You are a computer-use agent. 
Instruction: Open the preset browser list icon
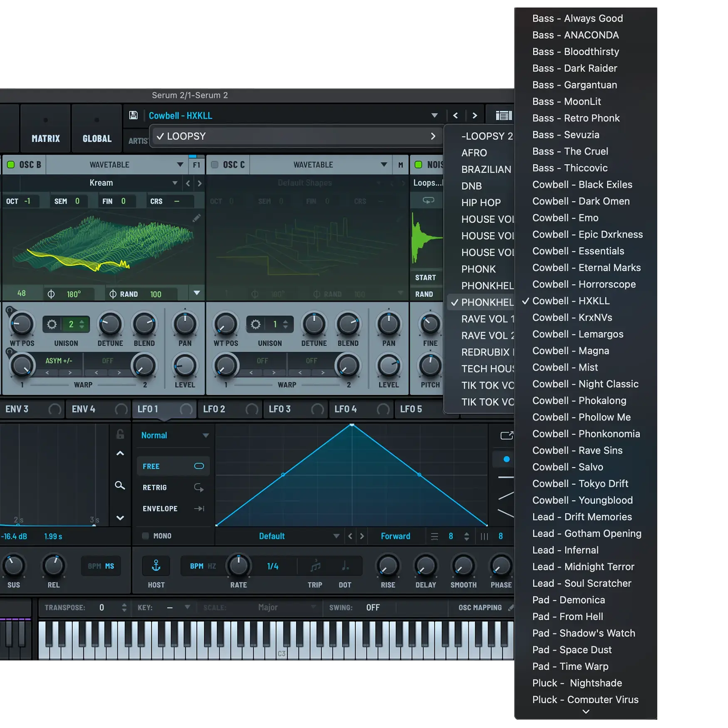pyautogui.click(x=503, y=116)
